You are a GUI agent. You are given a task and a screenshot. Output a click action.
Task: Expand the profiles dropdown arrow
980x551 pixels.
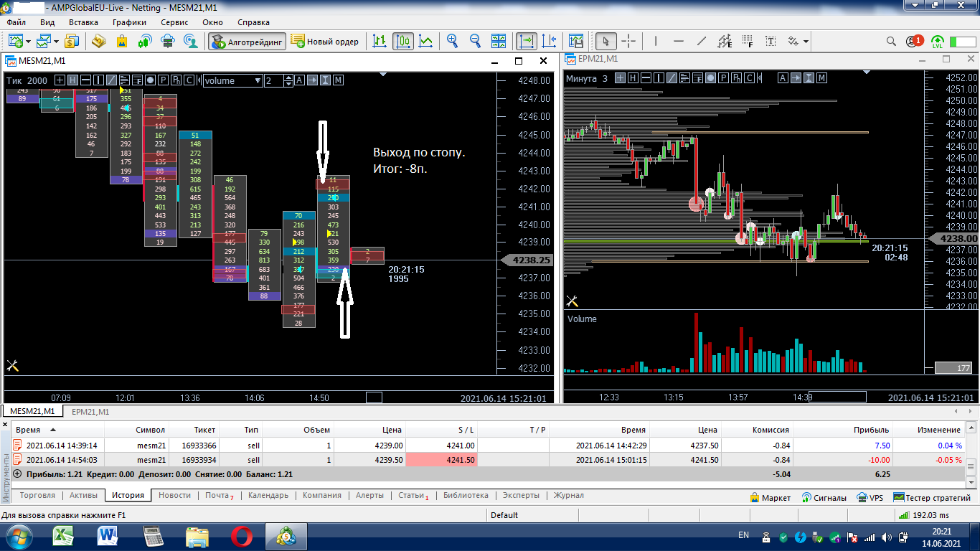tap(57, 42)
